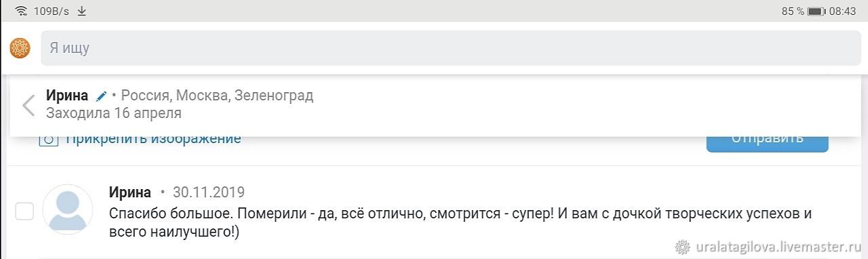Go back using the left chevron arrow
The width and height of the screenshot is (868, 259).
pyautogui.click(x=28, y=105)
